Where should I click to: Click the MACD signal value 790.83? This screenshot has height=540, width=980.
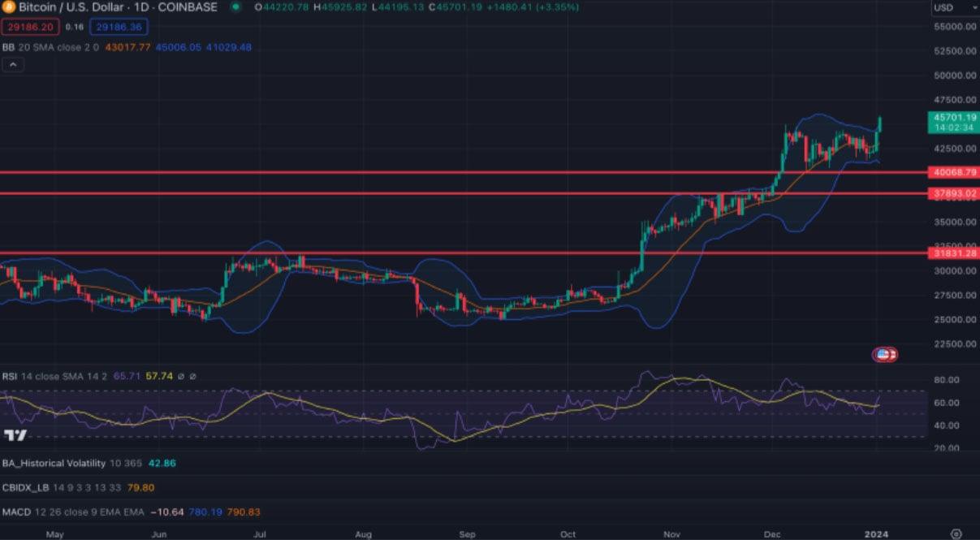click(245, 512)
